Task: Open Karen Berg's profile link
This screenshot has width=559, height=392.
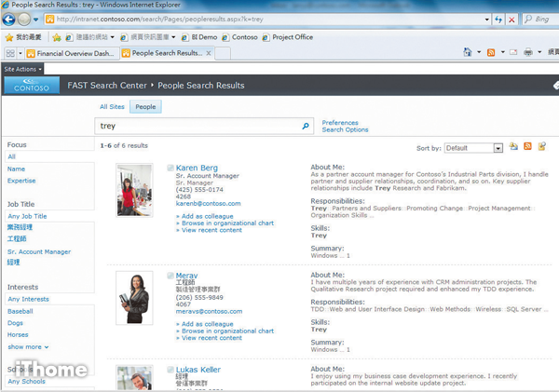Action: [x=197, y=169]
